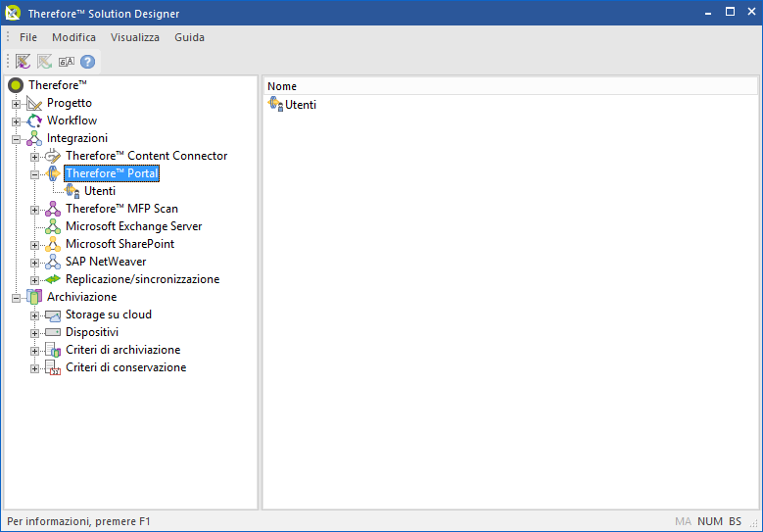Expand the Replicazione/sincronizzazione node
Image resolution: width=763 pixels, height=532 pixels.
[34, 280]
